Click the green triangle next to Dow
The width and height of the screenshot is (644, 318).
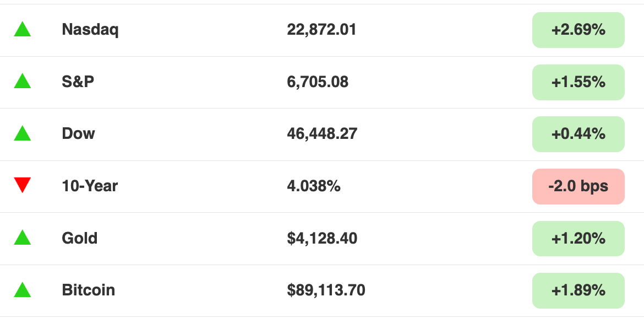(x=23, y=133)
